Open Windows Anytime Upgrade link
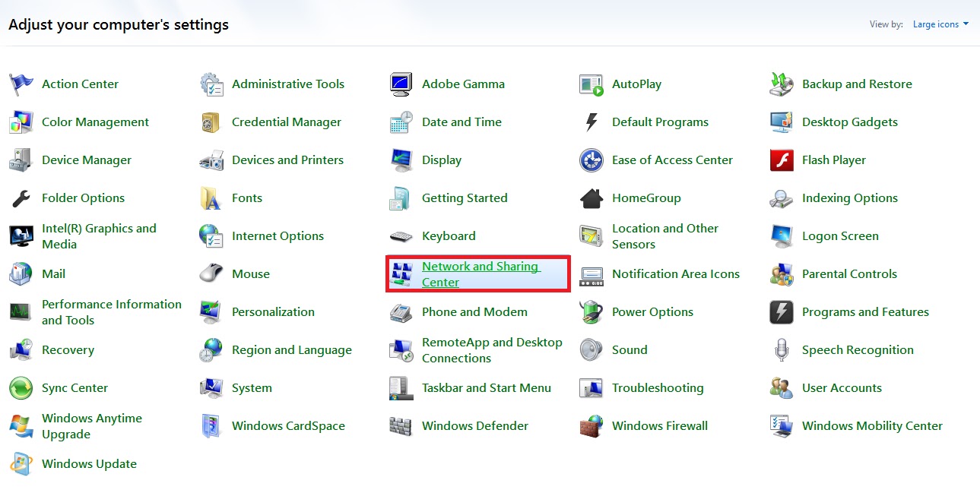This screenshot has height=493, width=980. [92, 426]
